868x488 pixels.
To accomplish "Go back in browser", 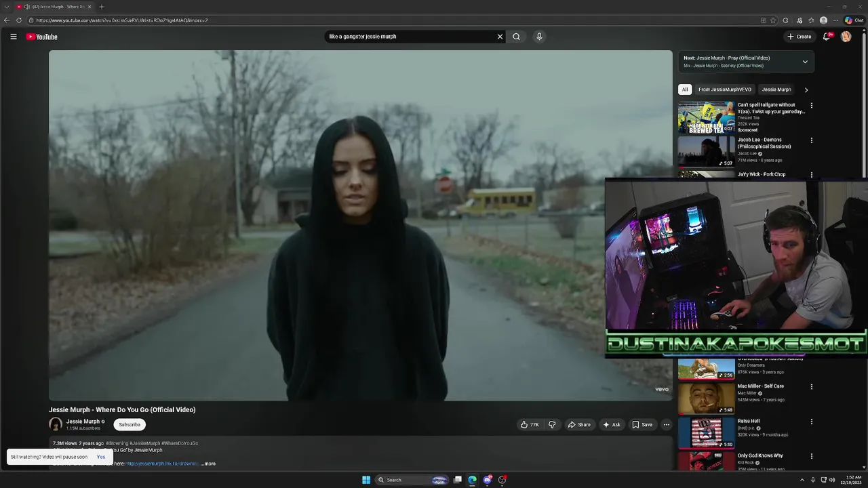I will 7,20.
